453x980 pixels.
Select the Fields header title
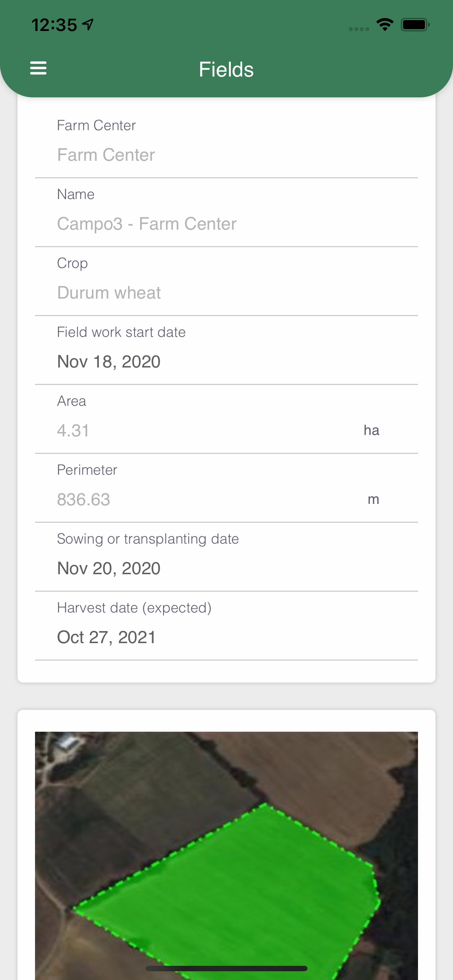226,70
